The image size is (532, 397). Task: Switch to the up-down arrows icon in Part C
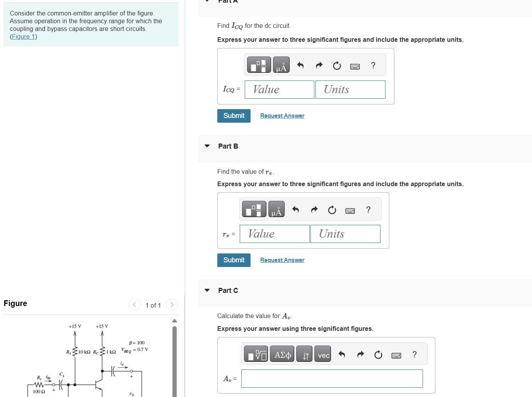tap(304, 354)
